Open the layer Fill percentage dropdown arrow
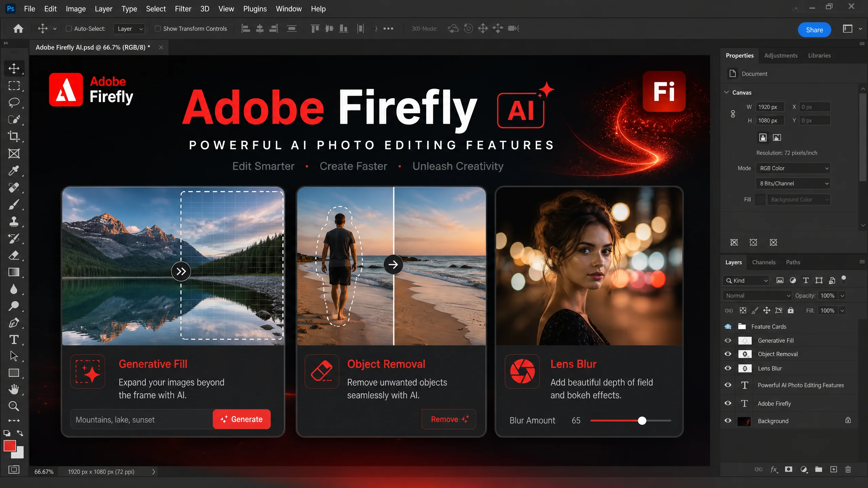868x488 pixels. (x=842, y=310)
